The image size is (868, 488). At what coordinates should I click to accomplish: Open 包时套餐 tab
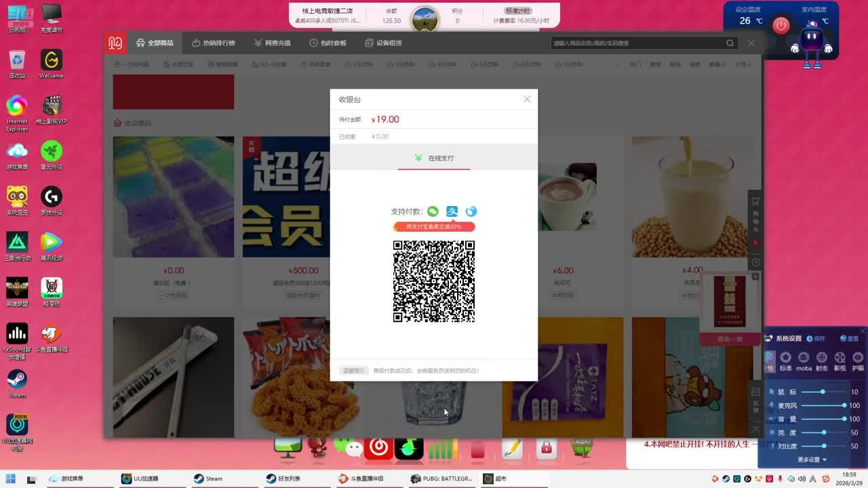pyautogui.click(x=328, y=43)
